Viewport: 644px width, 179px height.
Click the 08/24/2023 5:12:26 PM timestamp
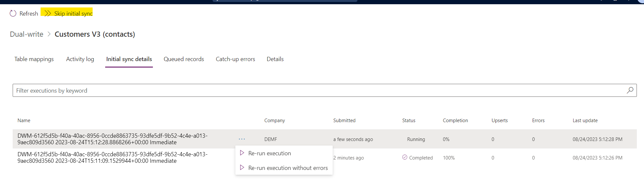click(598, 158)
